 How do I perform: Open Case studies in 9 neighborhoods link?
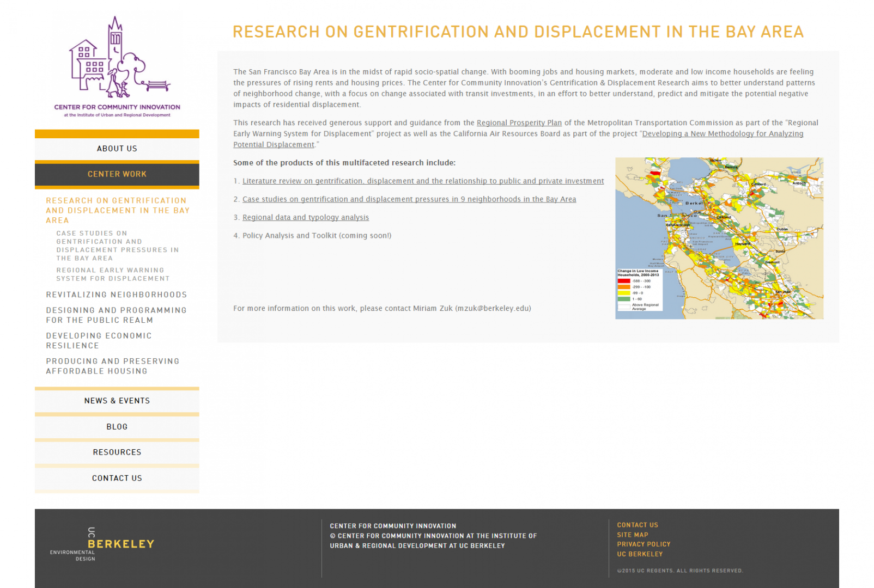click(409, 199)
